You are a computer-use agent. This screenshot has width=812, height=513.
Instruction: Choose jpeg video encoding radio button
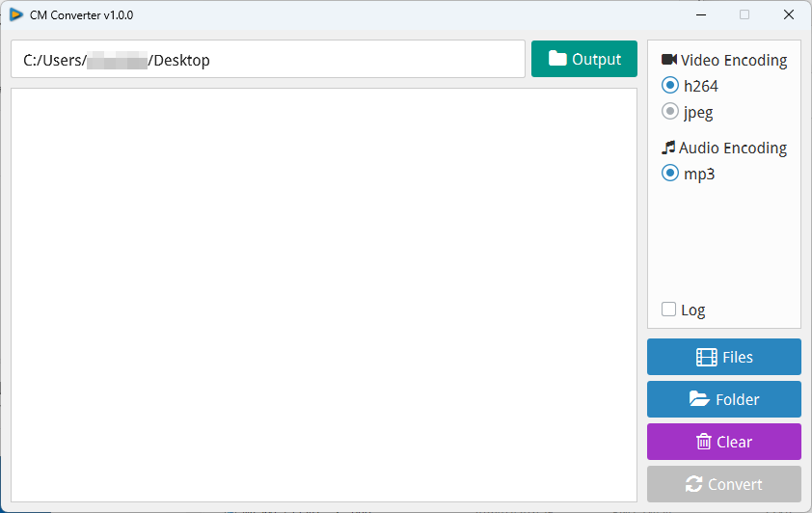tap(670, 111)
